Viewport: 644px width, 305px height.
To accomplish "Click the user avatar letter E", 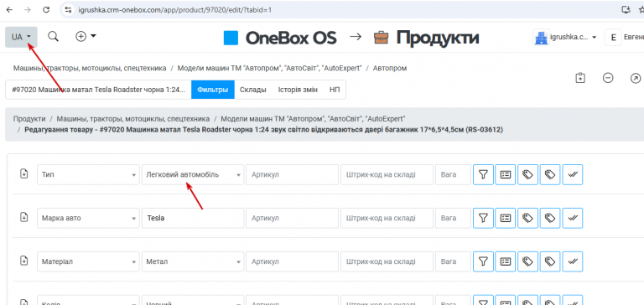I will [613, 38].
